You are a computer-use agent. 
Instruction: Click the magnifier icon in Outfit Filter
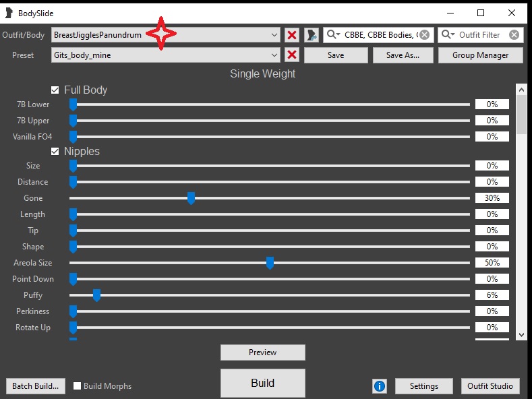(448, 35)
